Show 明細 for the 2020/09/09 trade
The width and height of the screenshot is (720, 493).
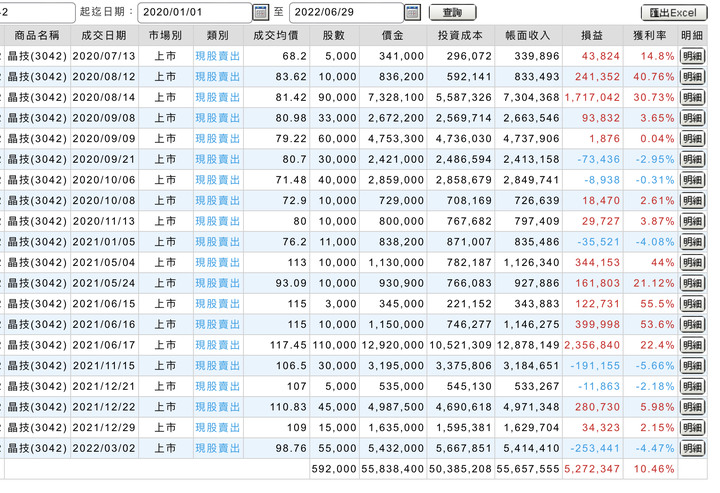(x=692, y=139)
